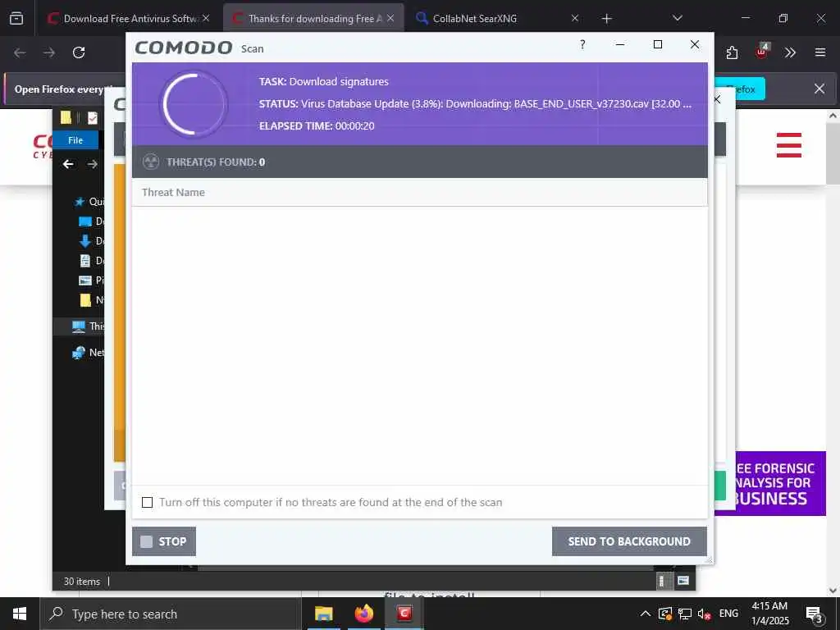Open security tray icon with warning
The width and height of the screenshot is (840, 630).
664,614
